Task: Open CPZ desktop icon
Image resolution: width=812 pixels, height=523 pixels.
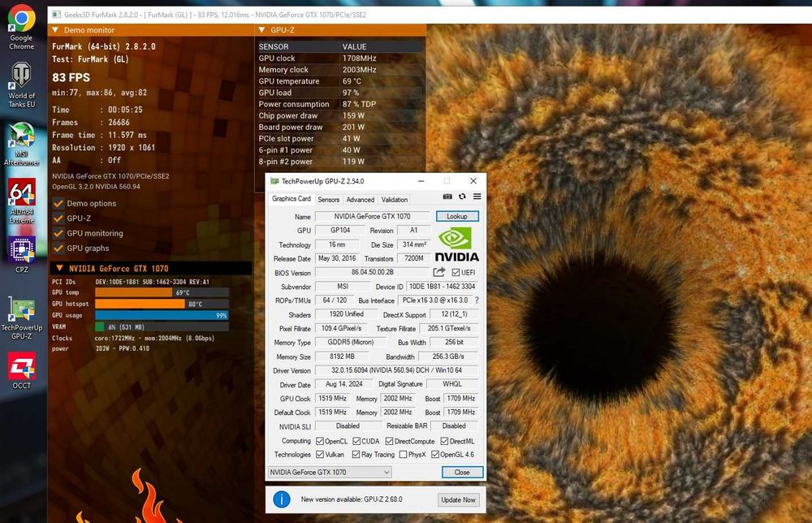Action: tap(21, 255)
